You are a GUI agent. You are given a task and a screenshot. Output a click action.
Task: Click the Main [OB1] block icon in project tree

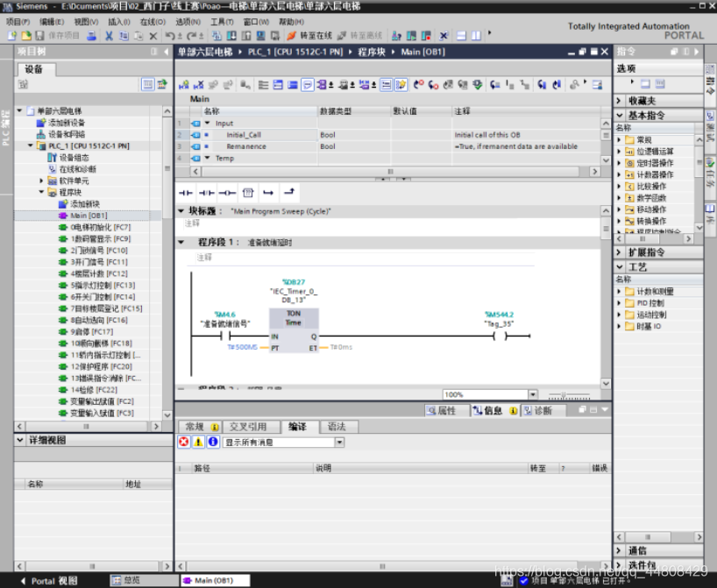[63, 216]
